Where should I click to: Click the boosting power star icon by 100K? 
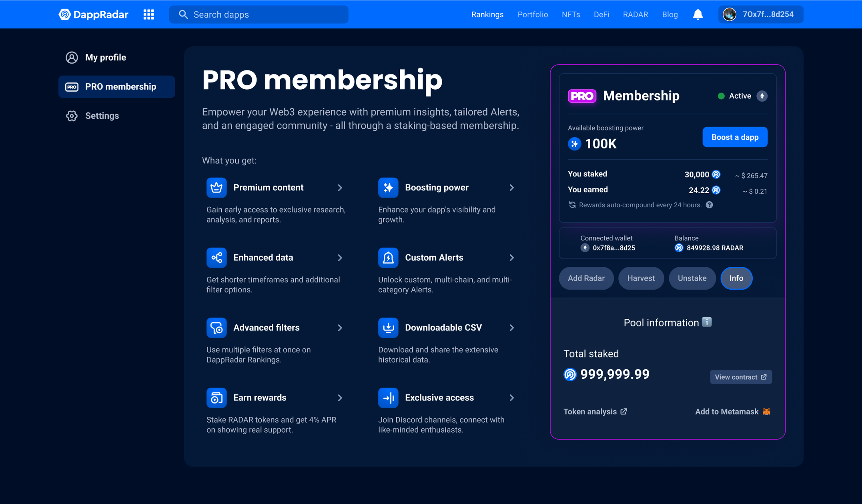[575, 144]
